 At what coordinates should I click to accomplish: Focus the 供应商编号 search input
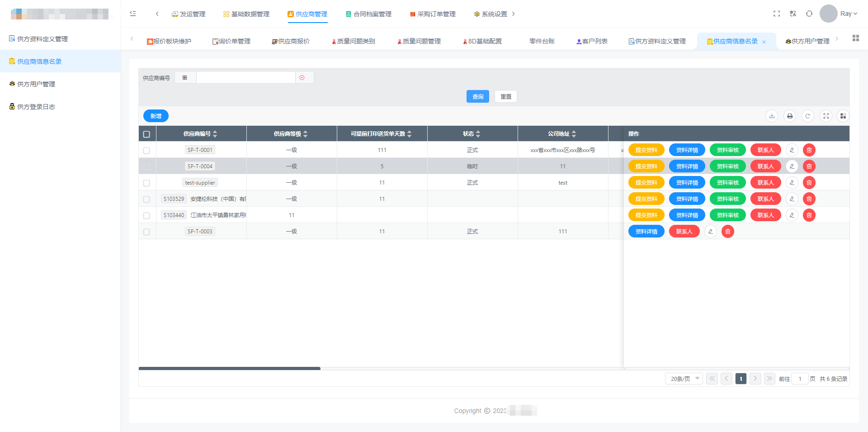pos(245,78)
